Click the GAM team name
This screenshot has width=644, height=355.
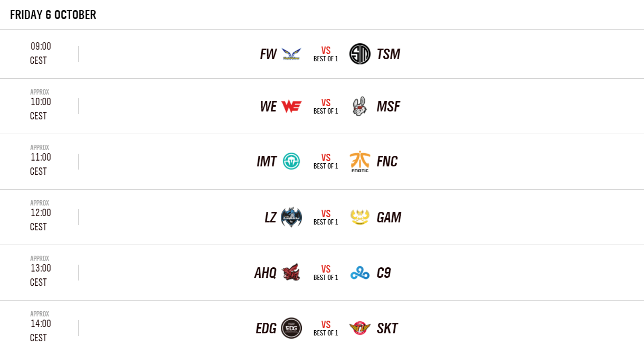(x=389, y=217)
